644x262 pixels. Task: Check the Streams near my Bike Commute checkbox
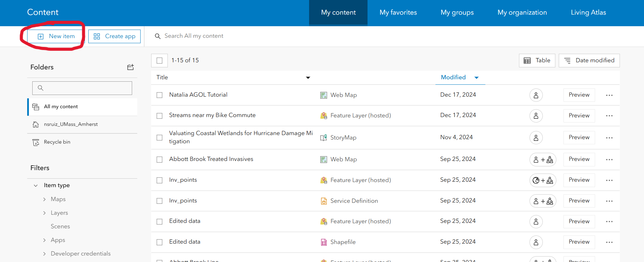pos(159,116)
